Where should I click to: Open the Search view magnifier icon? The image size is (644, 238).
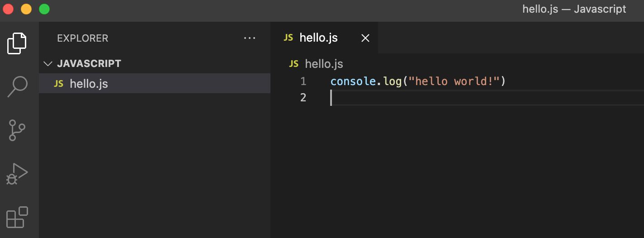click(18, 87)
